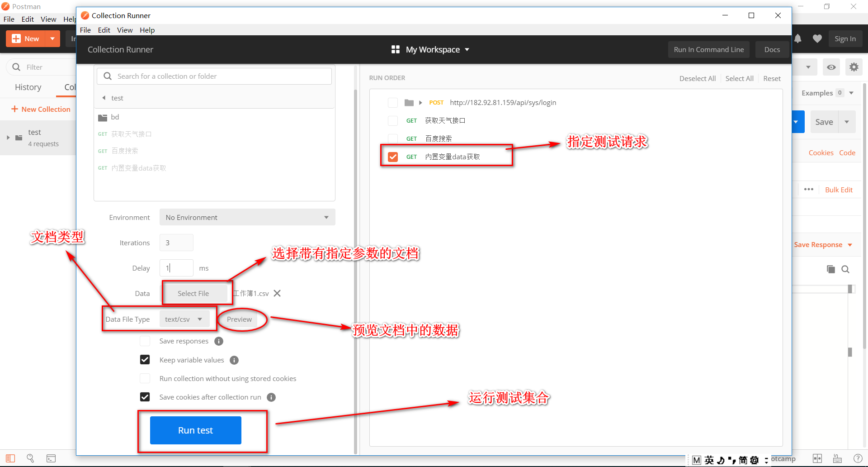Open Edit menu in Collection Runner

[104, 30]
